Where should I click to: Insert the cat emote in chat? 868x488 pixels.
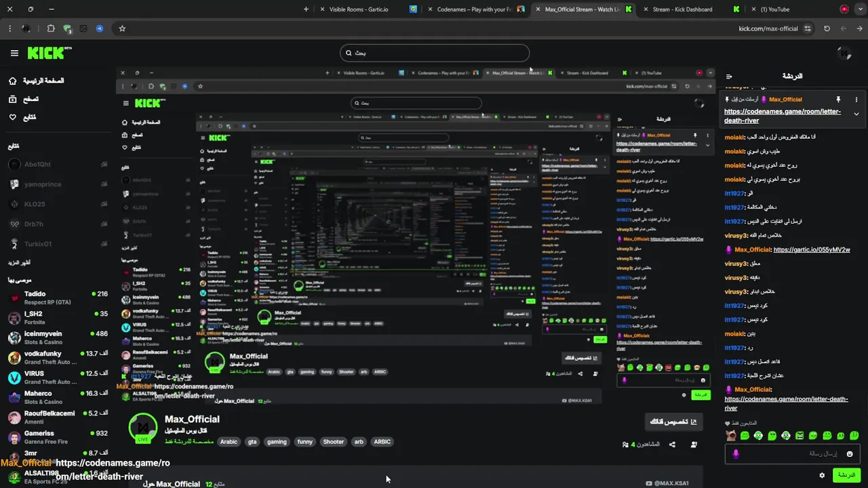coord(731,435)
